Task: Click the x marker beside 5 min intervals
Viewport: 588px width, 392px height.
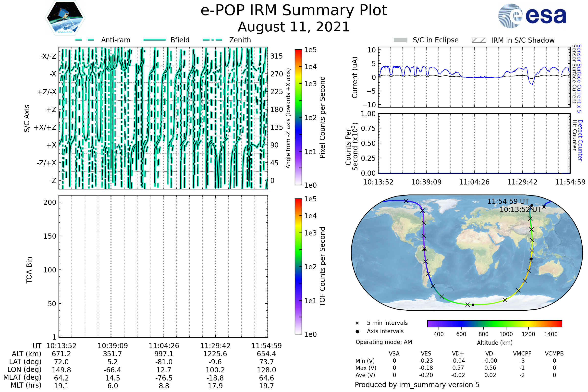Action: (357, 323)
